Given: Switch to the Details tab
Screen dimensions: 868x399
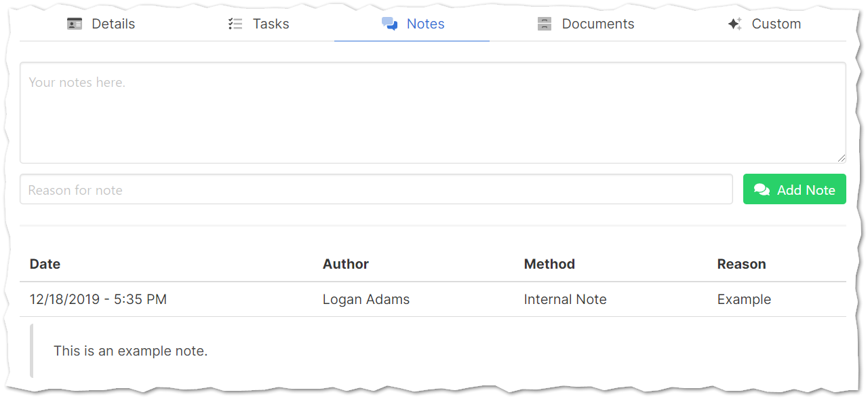Looking at the screenshot, I should tap(113, 23).
